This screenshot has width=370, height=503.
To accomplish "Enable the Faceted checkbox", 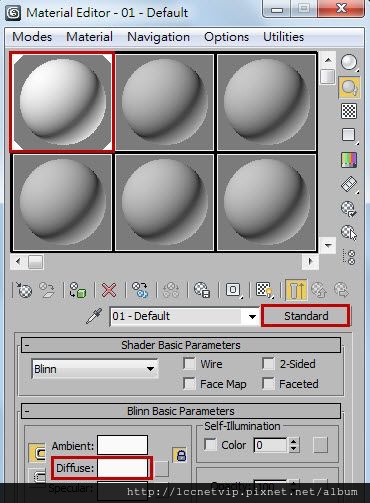I will pyautogui.click(x=268, y=384).
